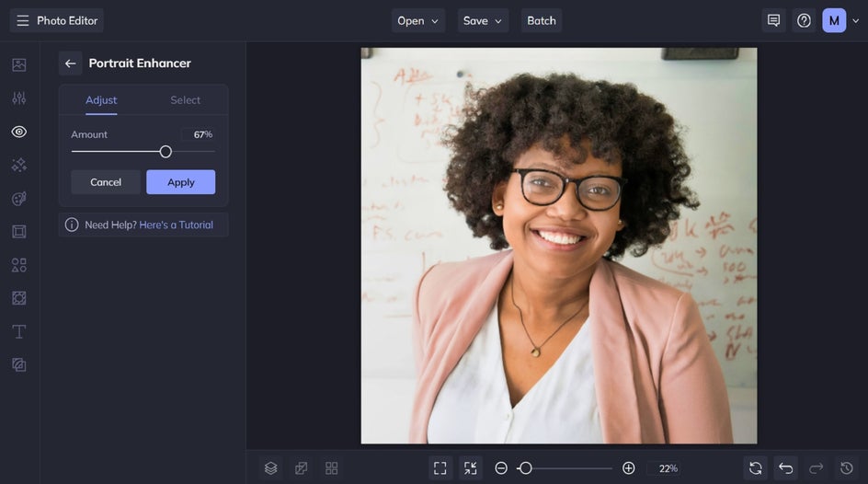Click the fit to screen icon

click(x=440, y=468)
